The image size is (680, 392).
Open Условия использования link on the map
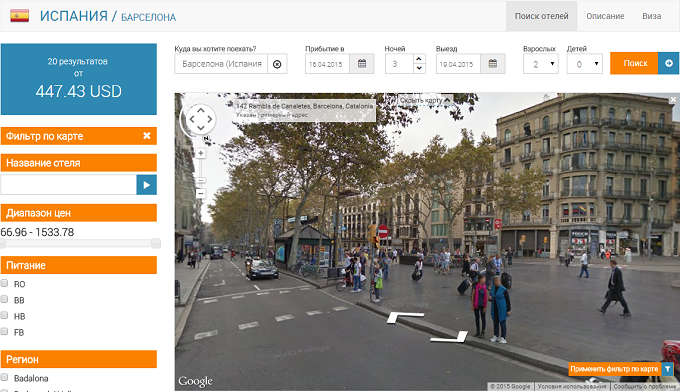click(x=572, y=386)
